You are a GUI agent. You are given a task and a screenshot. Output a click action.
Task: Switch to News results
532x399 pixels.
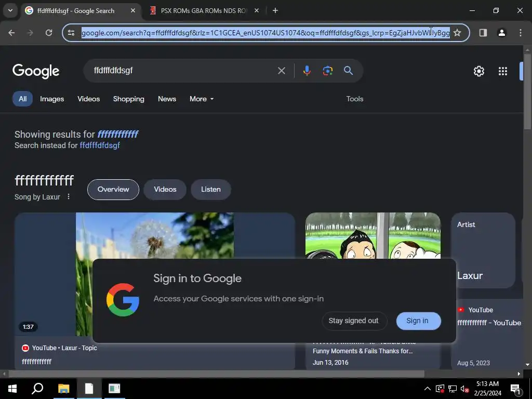pyautogui.click(x=167, y=99)
